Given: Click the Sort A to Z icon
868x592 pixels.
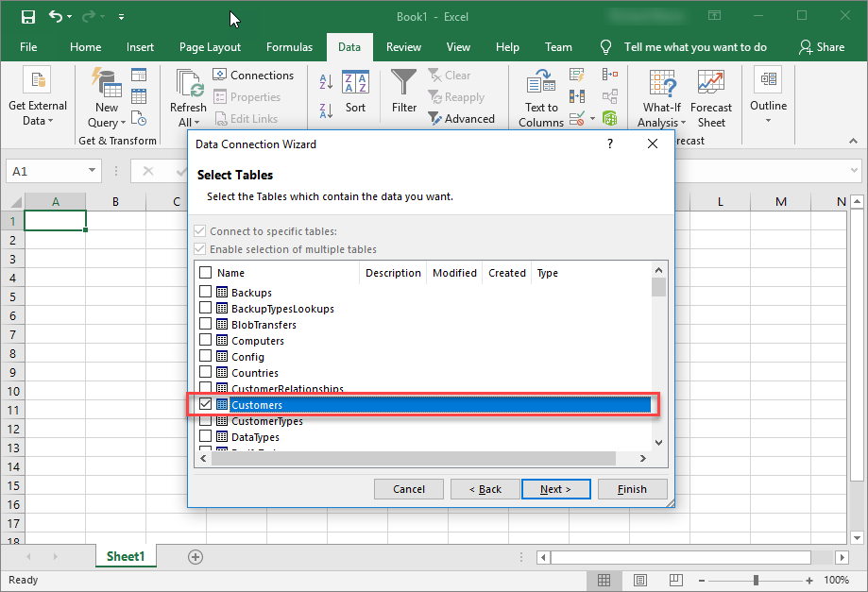Looking at the screenshot, I should click(x=326, y=82).
